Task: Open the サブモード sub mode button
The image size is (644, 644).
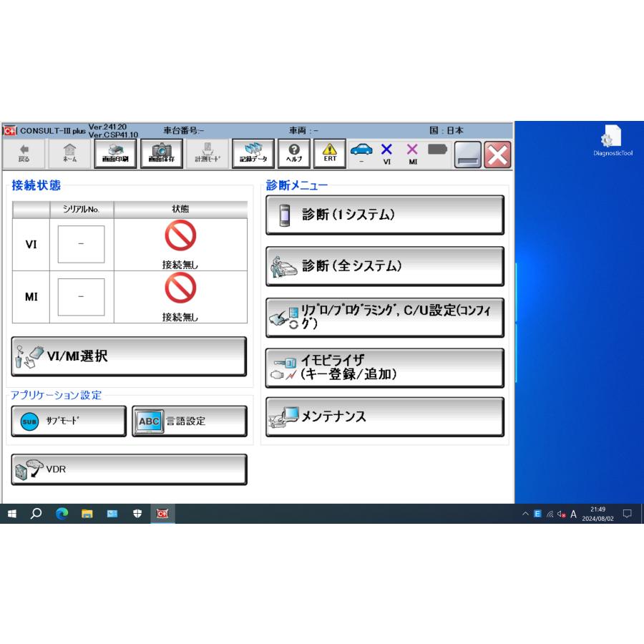Action: 69,421
